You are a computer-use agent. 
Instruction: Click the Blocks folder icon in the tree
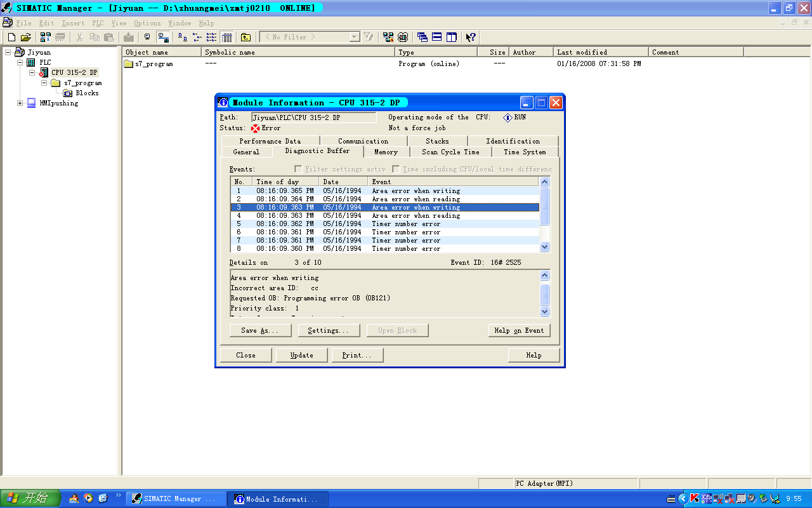68,93
